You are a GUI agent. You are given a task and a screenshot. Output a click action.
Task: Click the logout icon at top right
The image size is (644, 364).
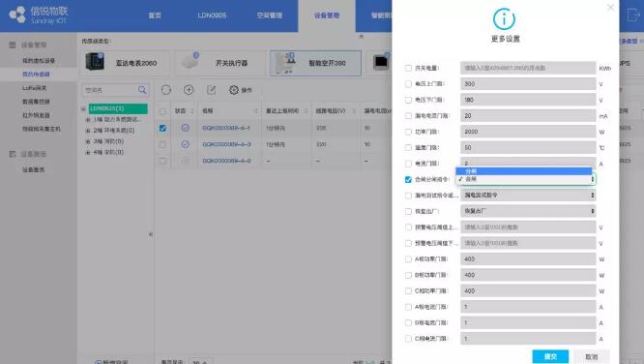pos(633,15)
